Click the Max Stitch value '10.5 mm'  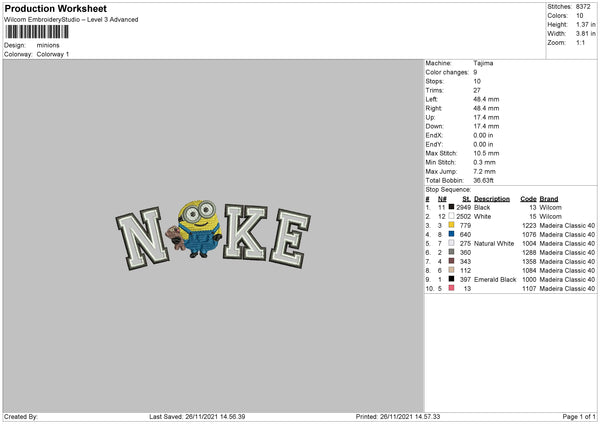[x=486, y=153]
